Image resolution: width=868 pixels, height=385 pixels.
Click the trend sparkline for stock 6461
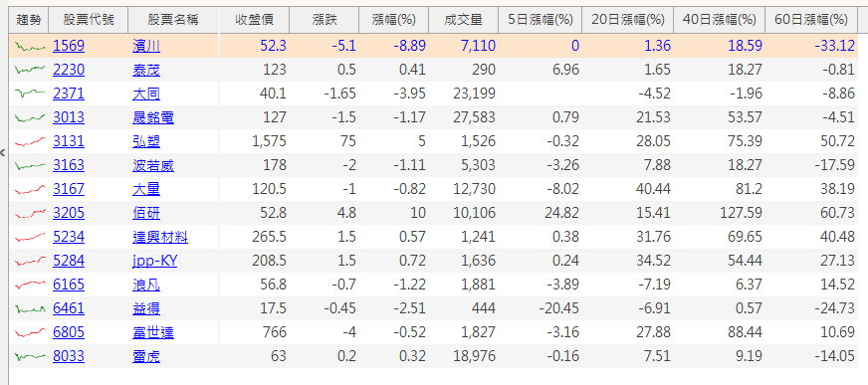click(30, 308)
